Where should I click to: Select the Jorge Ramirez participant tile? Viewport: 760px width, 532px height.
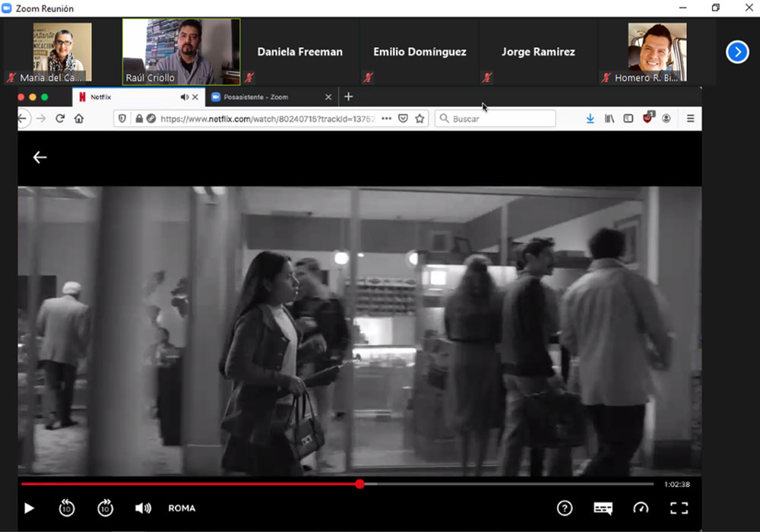538,52
